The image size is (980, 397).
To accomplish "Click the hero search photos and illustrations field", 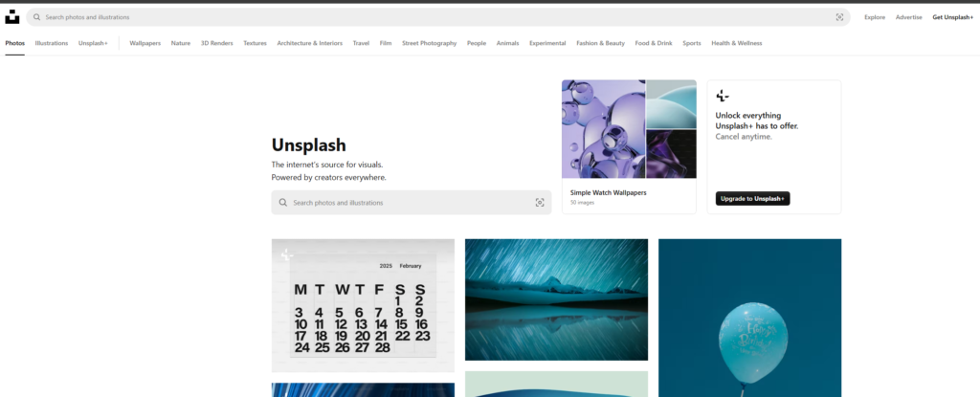I will pos(412,203).
